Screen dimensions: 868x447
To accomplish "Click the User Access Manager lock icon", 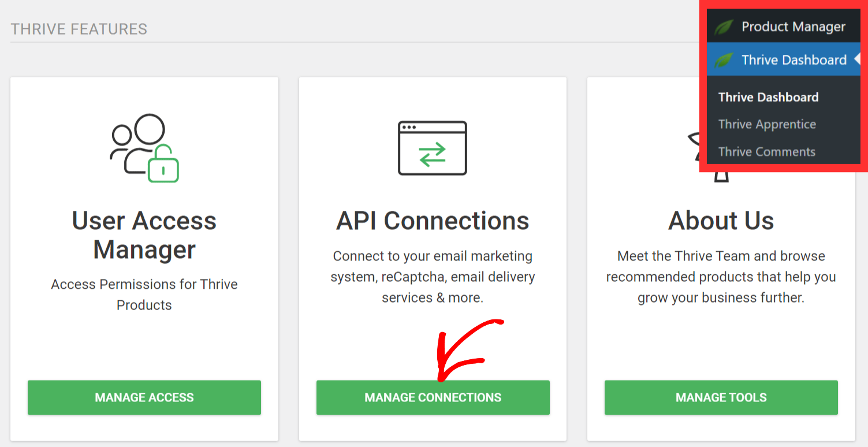I will click(x=144, y=148).
